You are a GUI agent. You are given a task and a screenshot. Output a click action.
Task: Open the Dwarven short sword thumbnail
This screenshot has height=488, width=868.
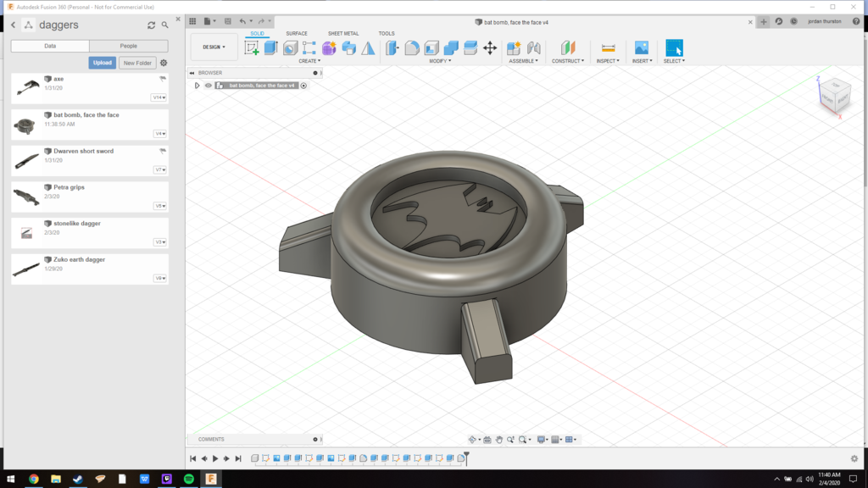pyautogui.click(x=26, y=159)
